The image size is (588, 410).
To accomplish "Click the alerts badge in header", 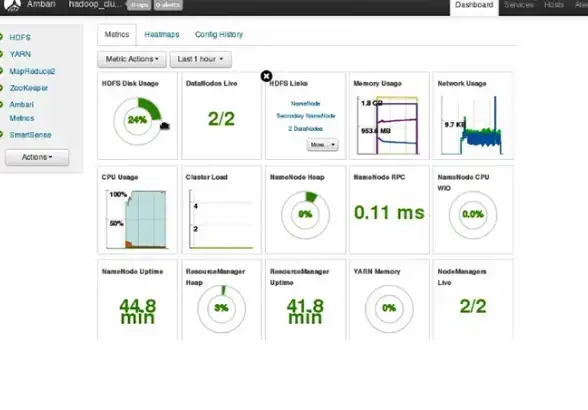I will tap(168, 5).
